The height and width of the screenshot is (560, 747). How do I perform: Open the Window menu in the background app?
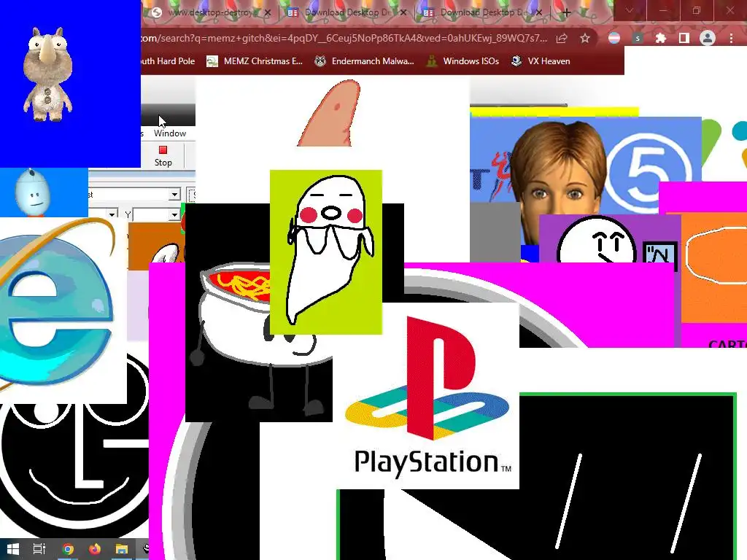(x=169, y=133)
